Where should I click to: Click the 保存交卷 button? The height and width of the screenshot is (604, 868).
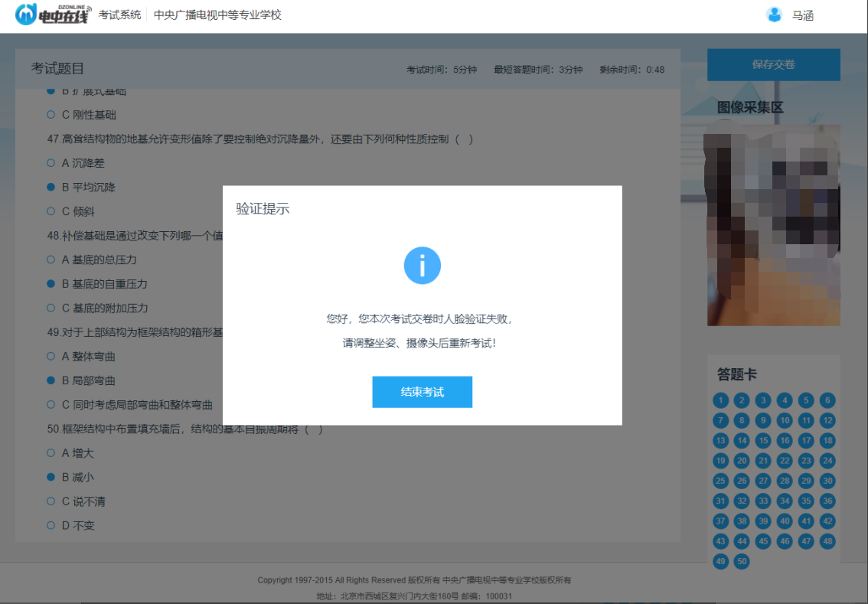point(773,65)
